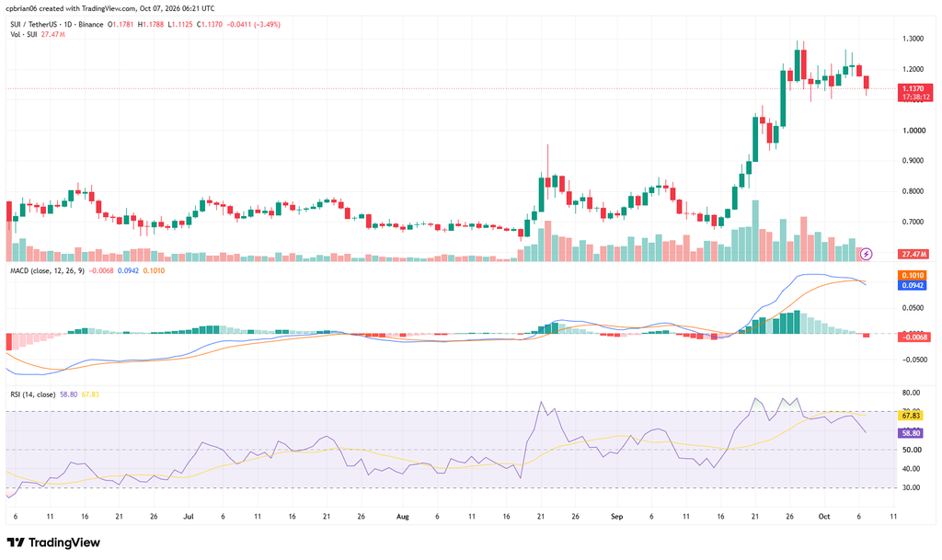Click the 'Oct' label on the time axis
This screenshot has height=560, width=942.
[824, 517]
